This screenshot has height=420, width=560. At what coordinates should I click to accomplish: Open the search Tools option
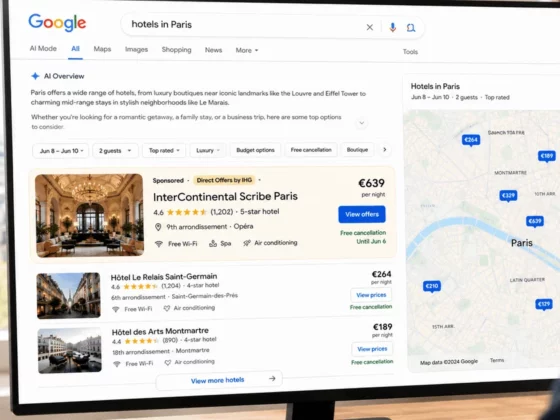point(410,52)
